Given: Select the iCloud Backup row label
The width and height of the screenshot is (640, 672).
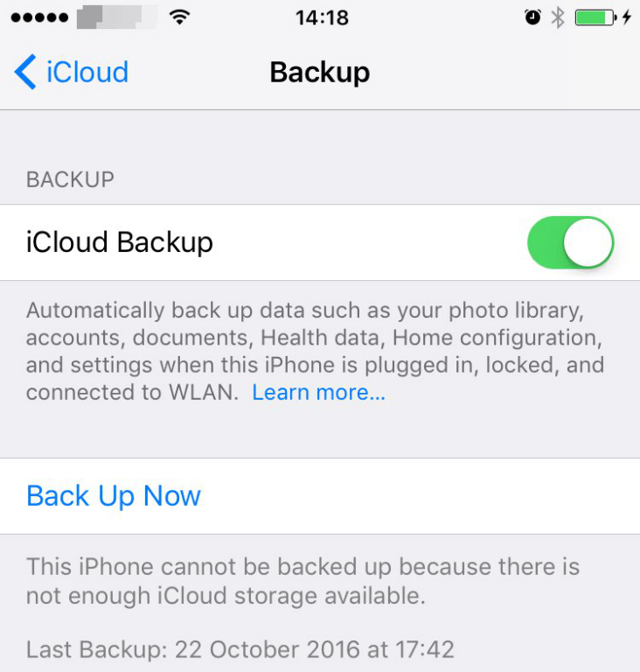Looking at the screenshot, I should (120, 242).
